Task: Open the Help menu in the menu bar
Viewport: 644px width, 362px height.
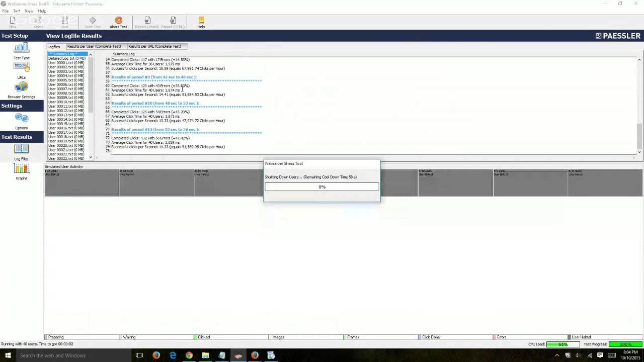Action: click(x=42, y=11)
